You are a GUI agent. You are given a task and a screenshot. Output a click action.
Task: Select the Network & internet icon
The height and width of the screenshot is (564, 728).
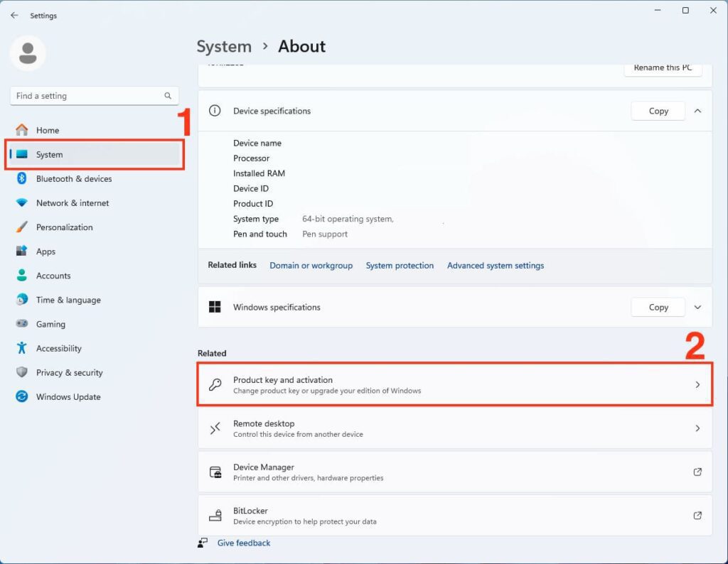[x=22, y=203]
